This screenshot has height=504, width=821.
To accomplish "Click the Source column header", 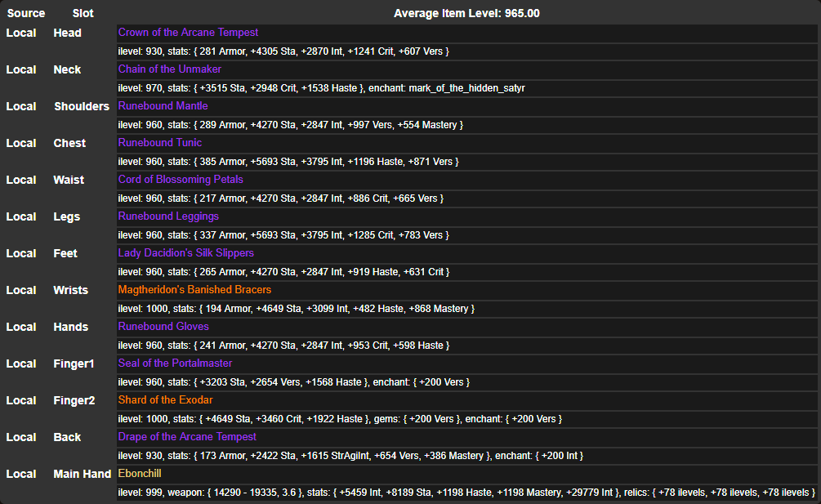I will point(26,13).
